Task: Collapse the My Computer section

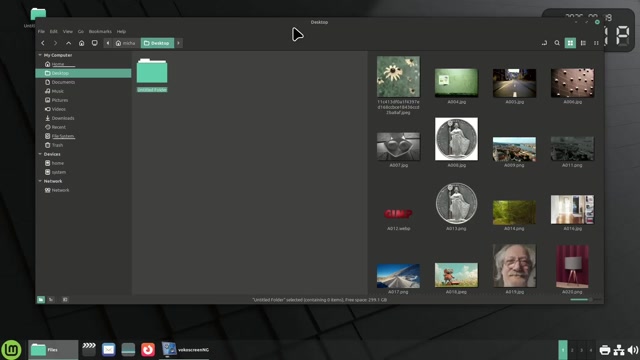Action: [40, 55]
